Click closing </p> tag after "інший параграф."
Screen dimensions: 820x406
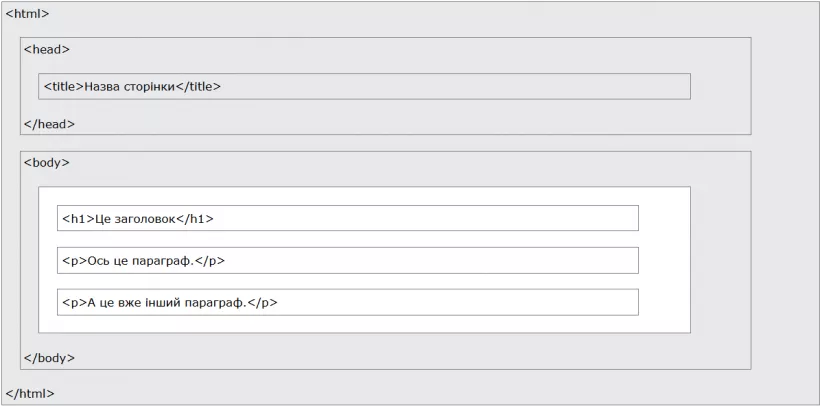click(x=262, y=302)
